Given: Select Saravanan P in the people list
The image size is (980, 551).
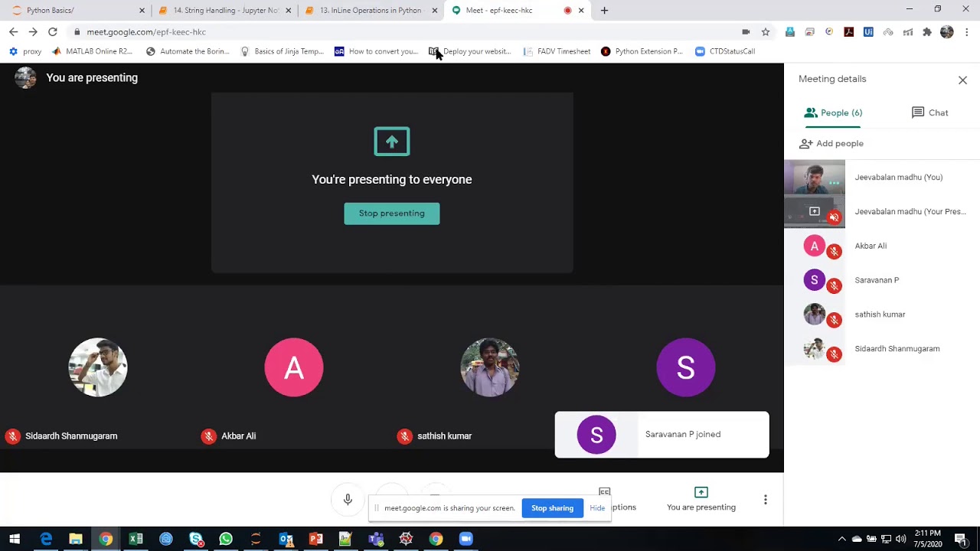Looking at the screenshot, I should [882, 280].
